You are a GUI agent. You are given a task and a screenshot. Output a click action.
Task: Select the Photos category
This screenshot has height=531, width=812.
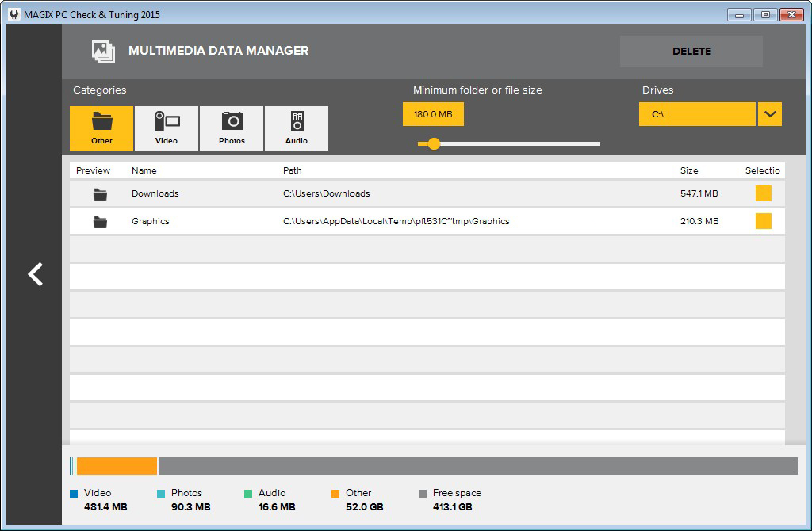(231, 128)
